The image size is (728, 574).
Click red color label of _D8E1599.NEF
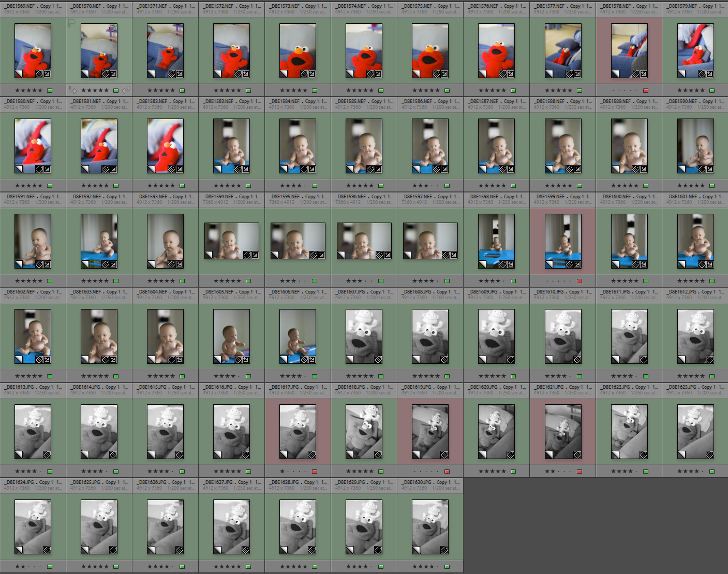pos(580,281)
